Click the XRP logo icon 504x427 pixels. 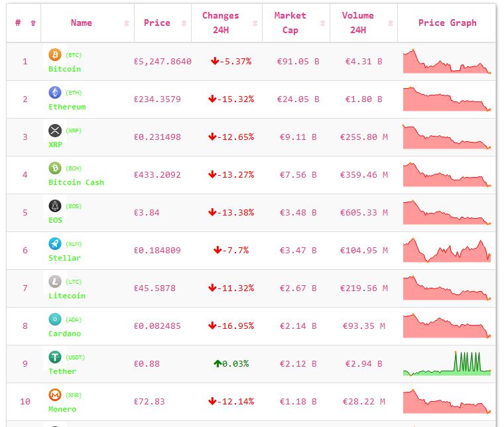(55, 130)
